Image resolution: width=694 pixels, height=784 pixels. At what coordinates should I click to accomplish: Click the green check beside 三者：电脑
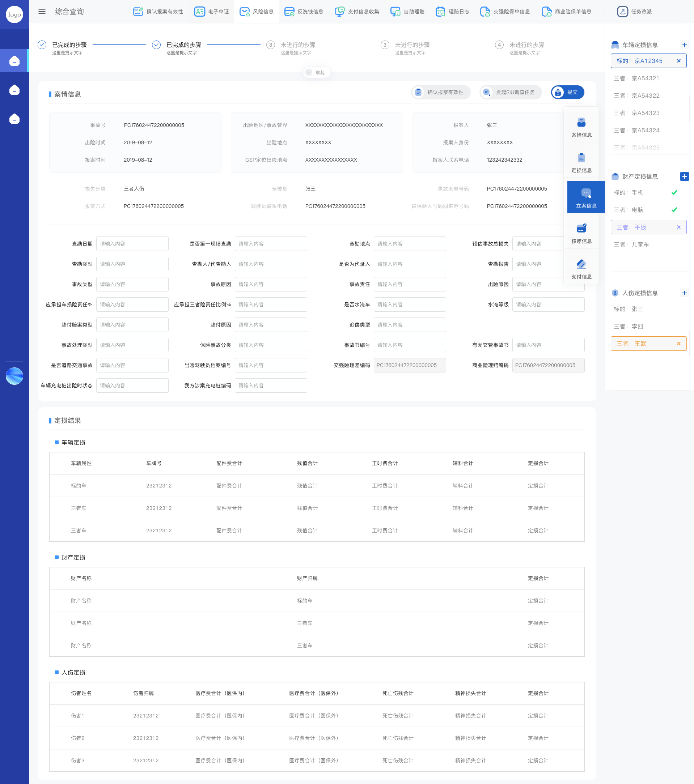click(674, 210)
